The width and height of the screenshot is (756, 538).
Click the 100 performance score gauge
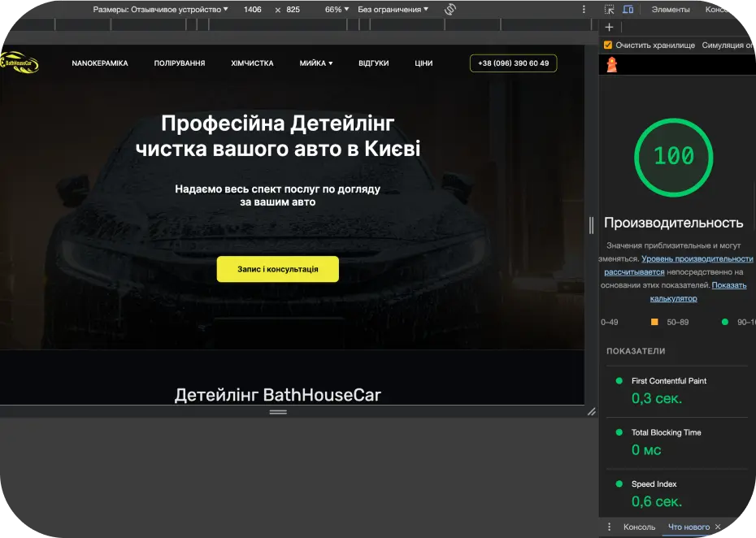tap(674, 157)
